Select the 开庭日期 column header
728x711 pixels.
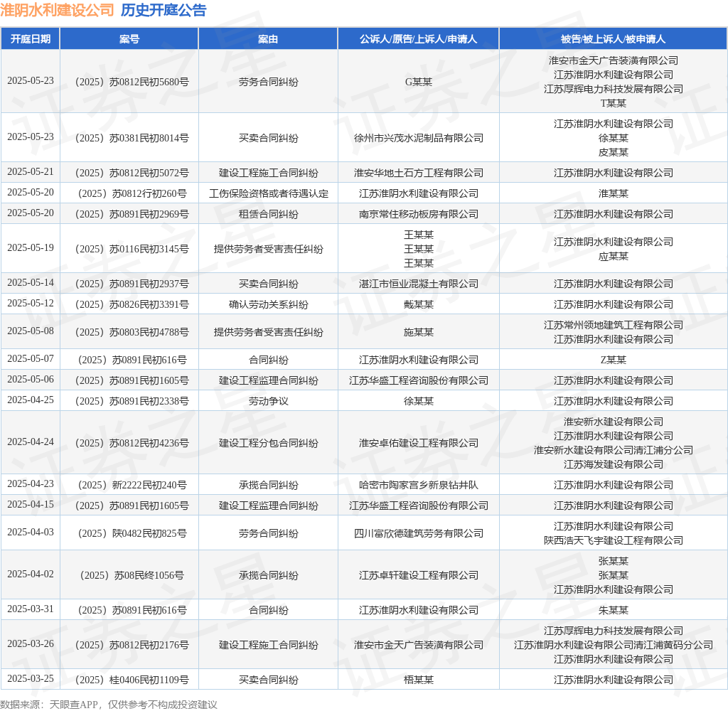pyautogui.click(x=31, y=39)
